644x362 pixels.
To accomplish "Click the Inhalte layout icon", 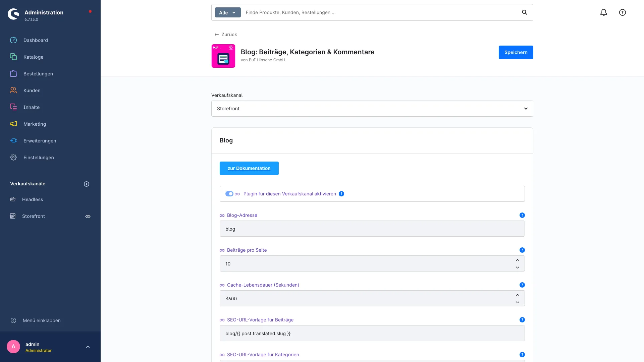I will click(13, 107).
